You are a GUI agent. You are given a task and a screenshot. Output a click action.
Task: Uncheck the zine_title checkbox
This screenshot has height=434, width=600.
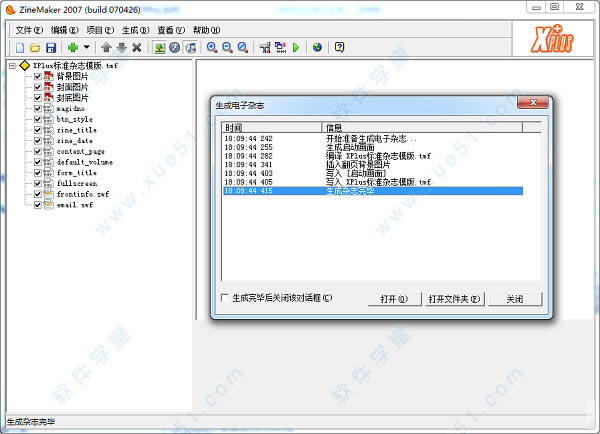[38, 130]
